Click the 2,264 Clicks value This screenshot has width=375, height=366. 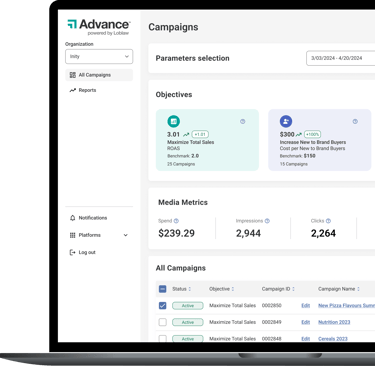click(x=323, y=233)
